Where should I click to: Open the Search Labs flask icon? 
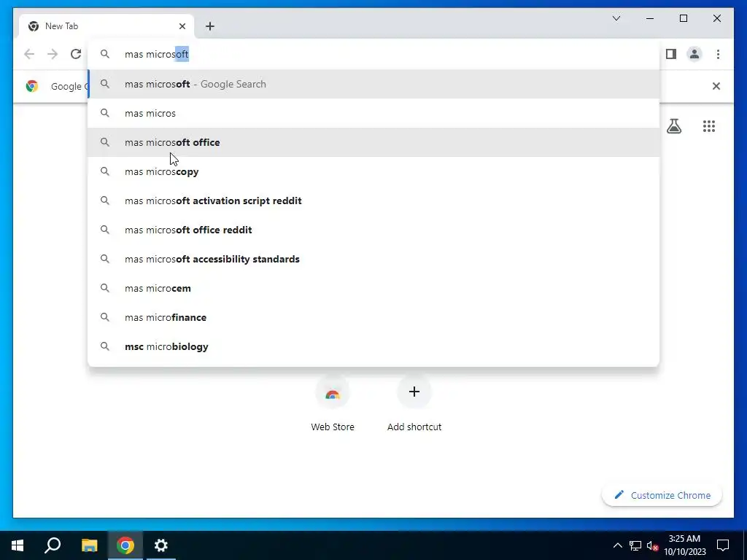[673, 126]
